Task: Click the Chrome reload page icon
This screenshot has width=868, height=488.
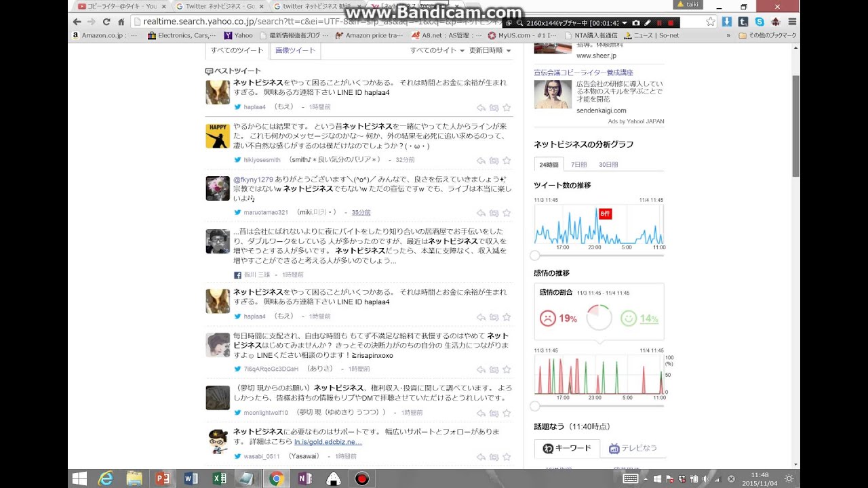Action: coord(106,22)
